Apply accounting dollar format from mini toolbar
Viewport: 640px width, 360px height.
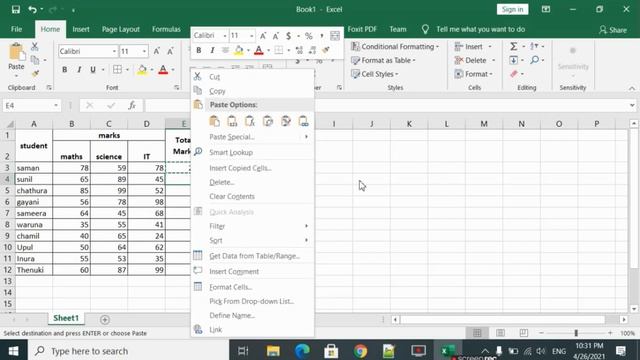coord(289,36)
